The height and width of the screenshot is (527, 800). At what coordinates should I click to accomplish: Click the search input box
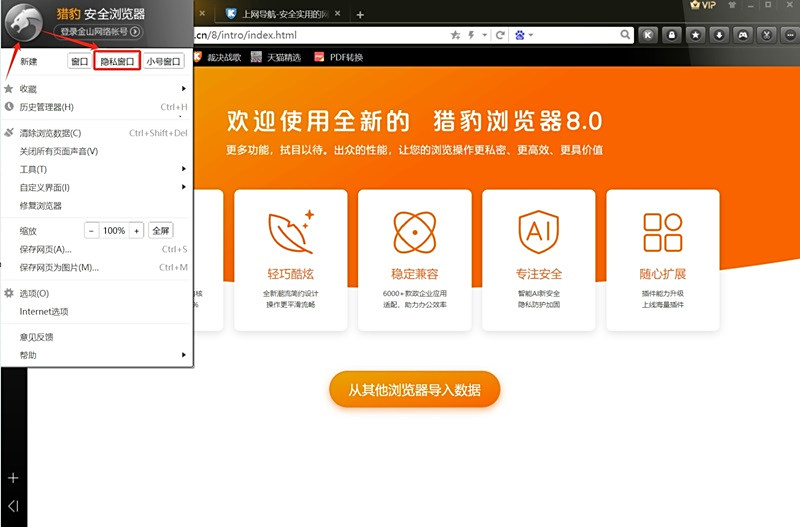click(577, 35)
